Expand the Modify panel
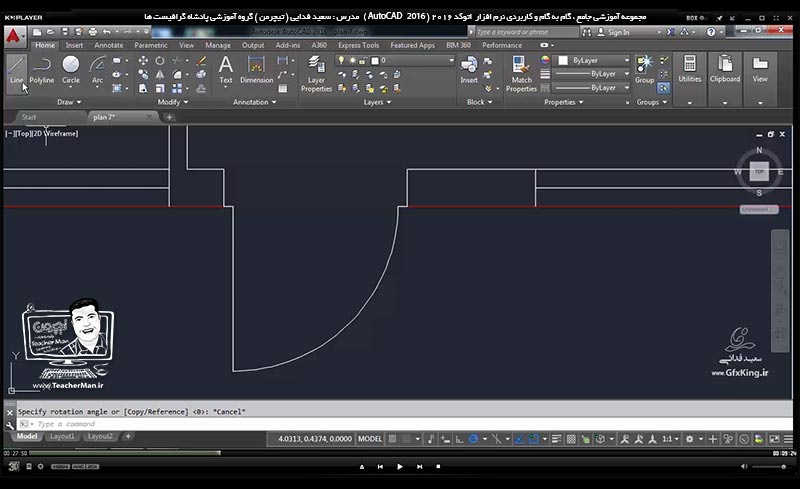Screen dimensions: 800x489 point(172,102)
